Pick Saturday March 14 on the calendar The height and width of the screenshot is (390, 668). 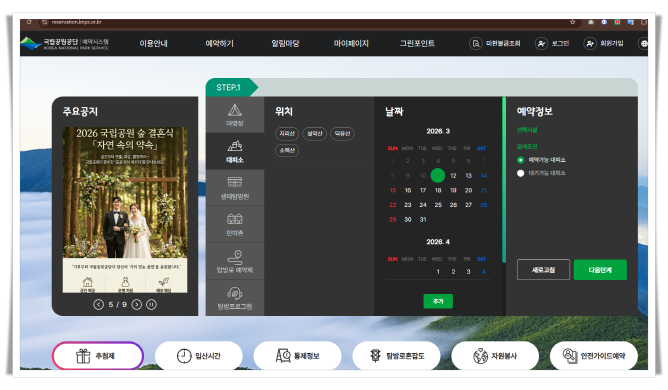(x=484, y=176)
